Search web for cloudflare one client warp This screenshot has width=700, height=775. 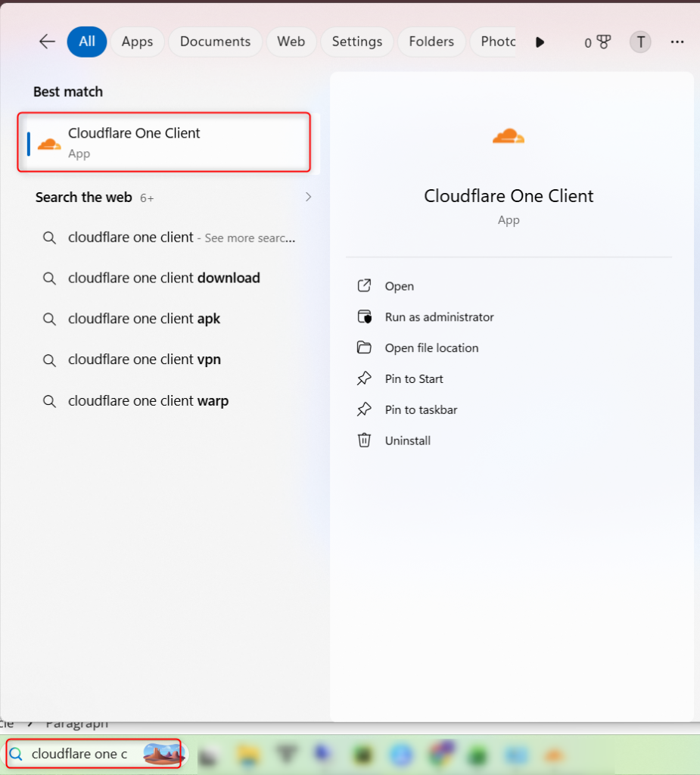[x=169, y=401]
